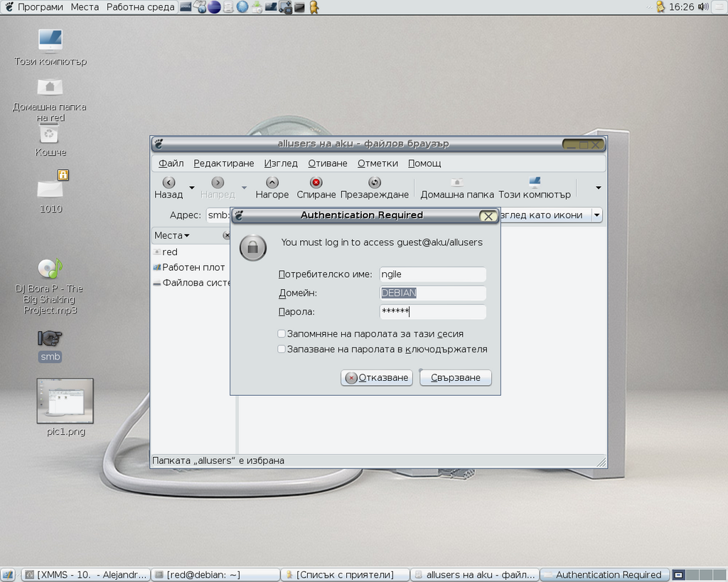Image resolution: width=728 pixels, height=582 pixels.
Task: Click the Reload (Презареждане) toolbar icon
Action: pos(375,183)
